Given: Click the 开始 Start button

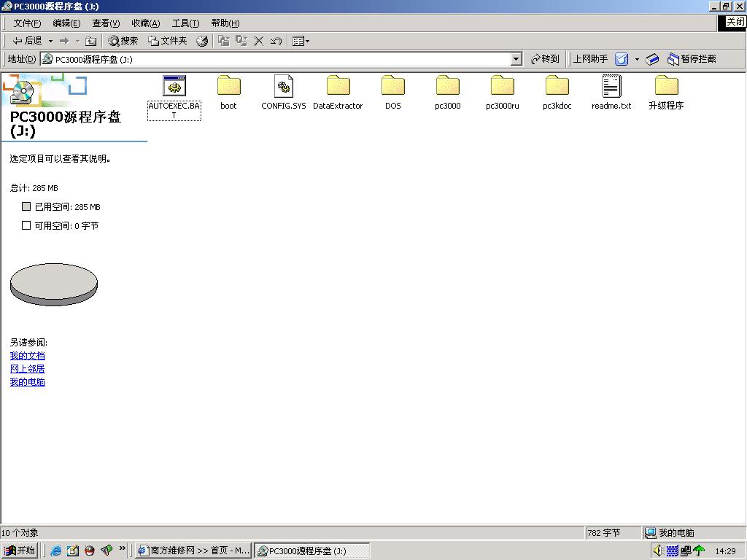Looking at the screenshot, I should point(20,551).
